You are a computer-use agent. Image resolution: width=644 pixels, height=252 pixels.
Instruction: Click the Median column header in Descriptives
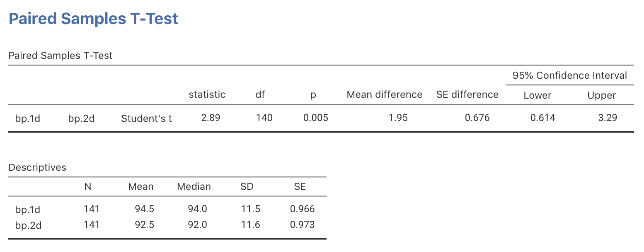point(194,187)
